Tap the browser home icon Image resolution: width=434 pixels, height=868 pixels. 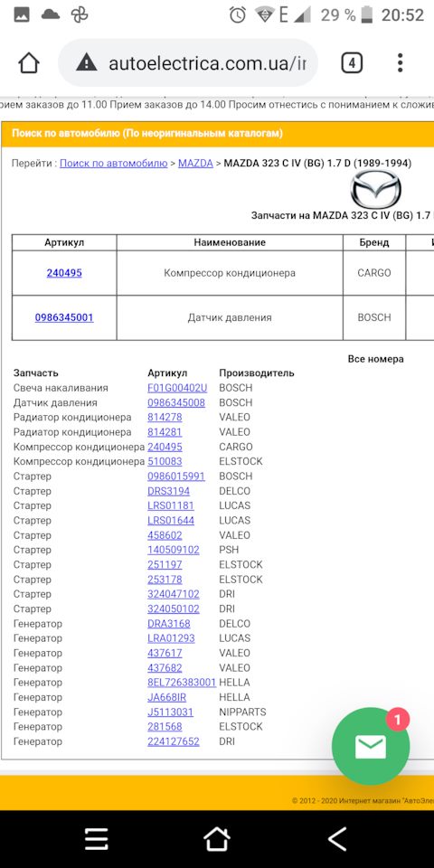(29, 63)
